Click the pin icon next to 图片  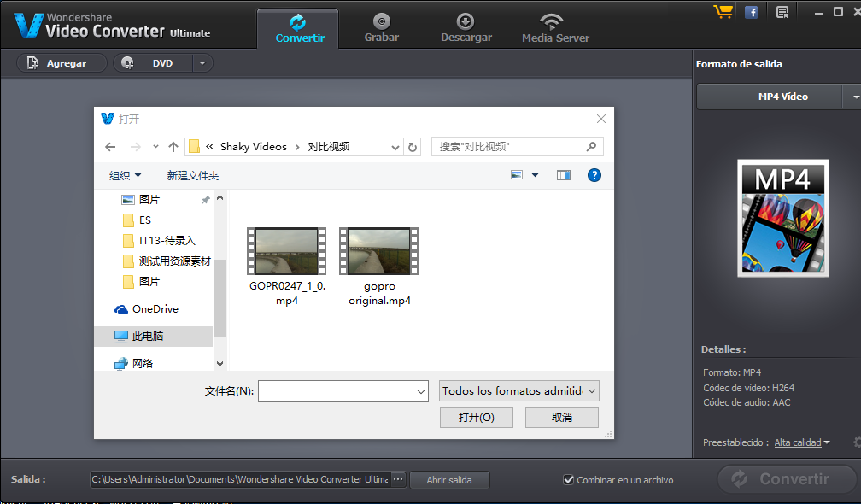(x=205, y=200)
